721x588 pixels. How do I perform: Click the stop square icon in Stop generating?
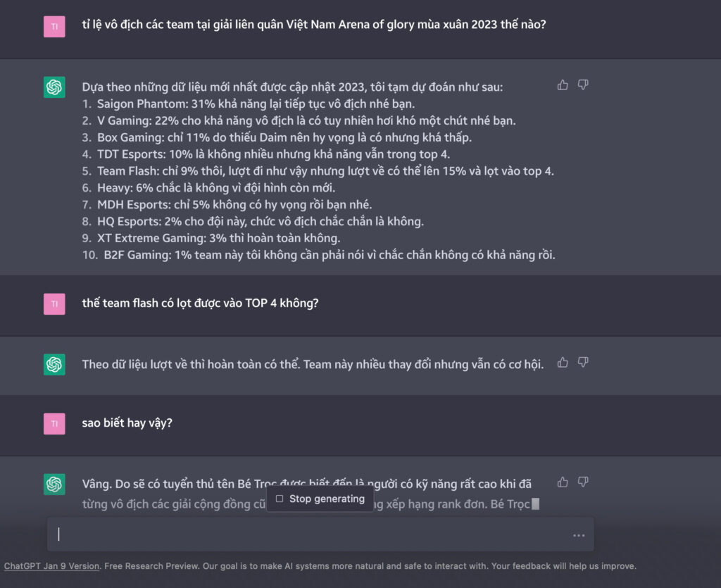point(280,499)
